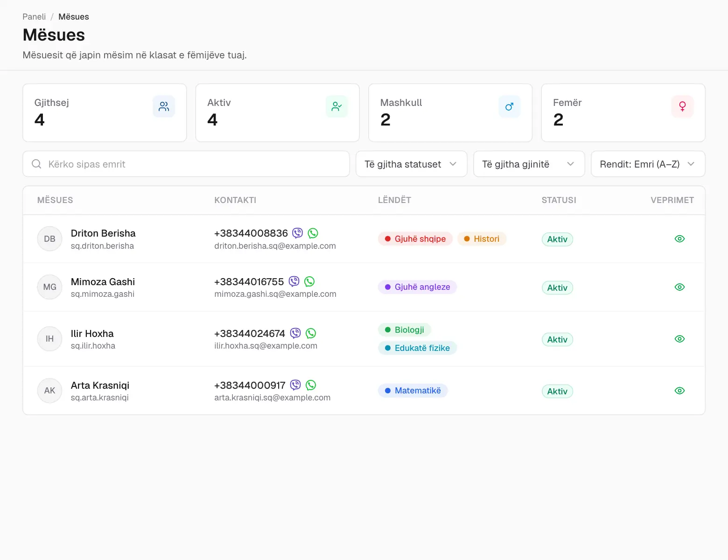728x560 pixels.
Task: Open WhatsApp for Driton Berisha's number
Action: coord(313,233)
